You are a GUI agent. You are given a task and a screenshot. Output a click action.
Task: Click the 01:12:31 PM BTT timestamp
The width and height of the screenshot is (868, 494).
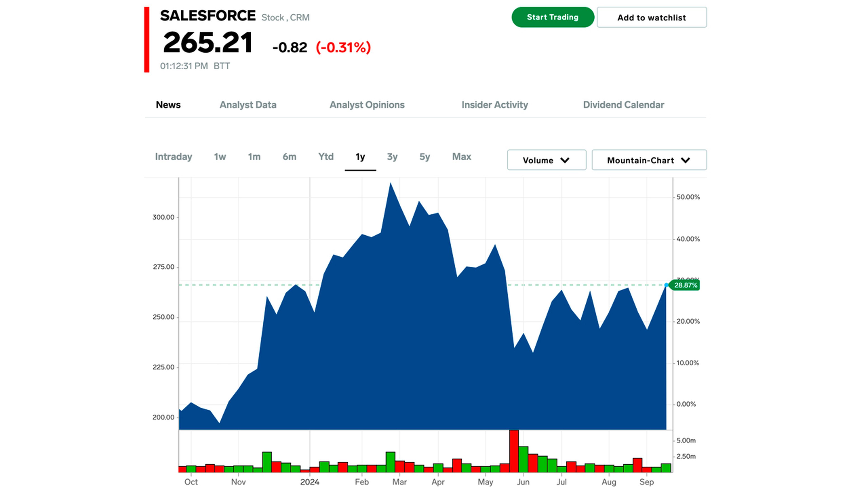pyautogui.click(x=195, y=66)
